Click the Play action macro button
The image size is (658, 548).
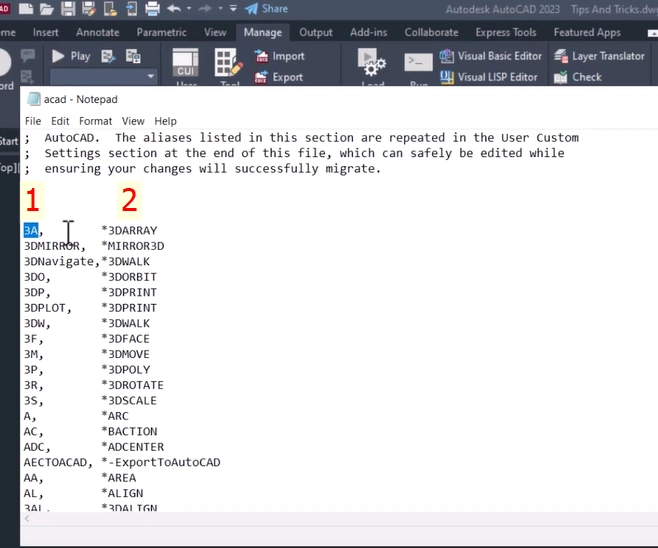pos(70,56)
